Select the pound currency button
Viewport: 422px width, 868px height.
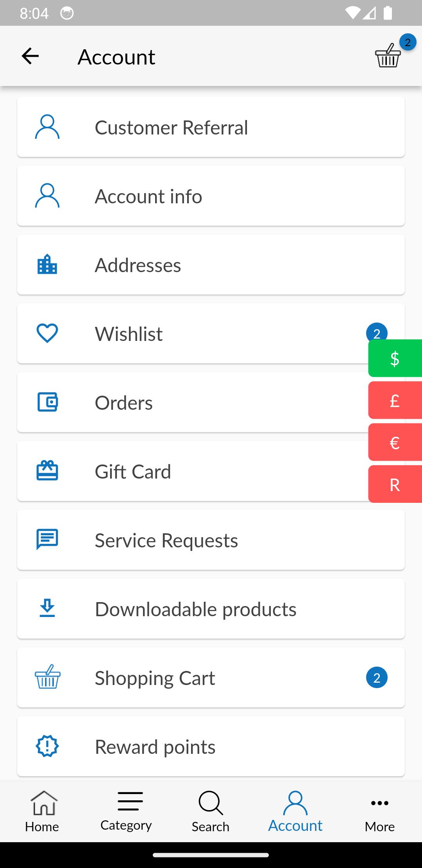pyautogui.click(x=395, y=400)
